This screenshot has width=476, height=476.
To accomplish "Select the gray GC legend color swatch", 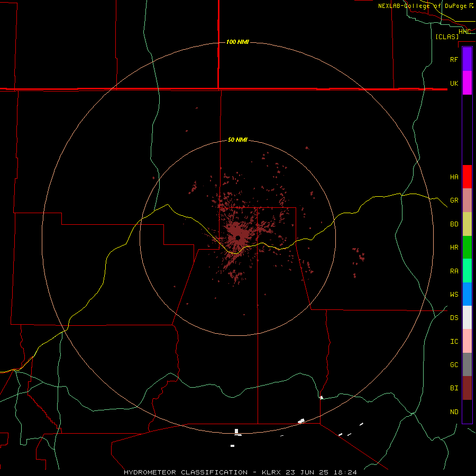I will tap(467, 364).
